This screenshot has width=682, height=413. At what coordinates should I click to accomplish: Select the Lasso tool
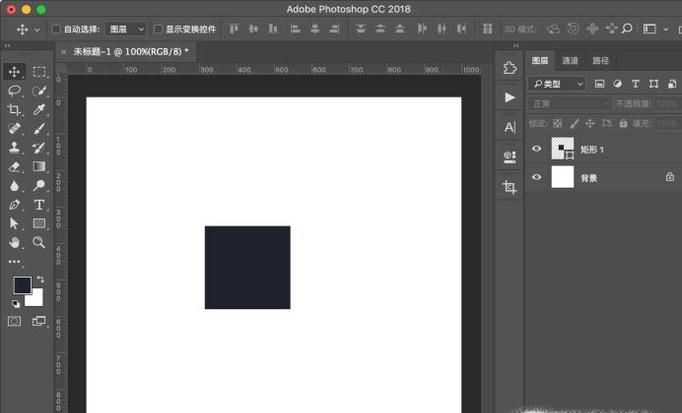point(14,90)
